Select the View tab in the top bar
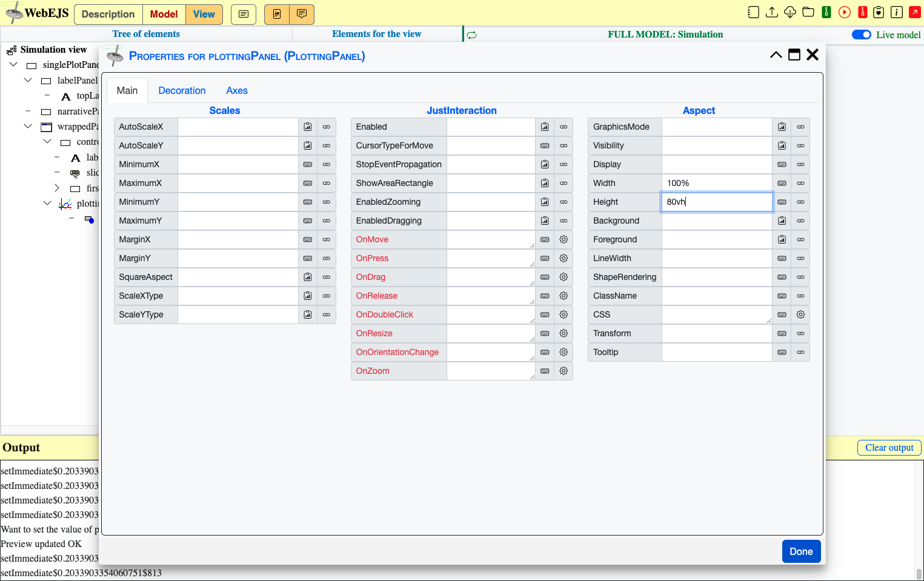The height and width of the screenshot is (581, 924). click(204, 14)
